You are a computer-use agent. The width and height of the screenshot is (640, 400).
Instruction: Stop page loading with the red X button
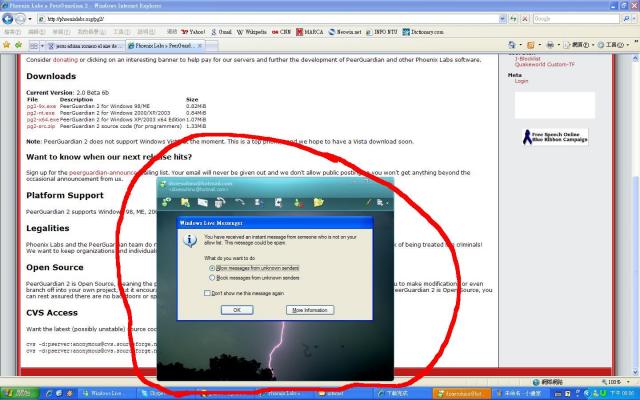click(x=525, y=19)
